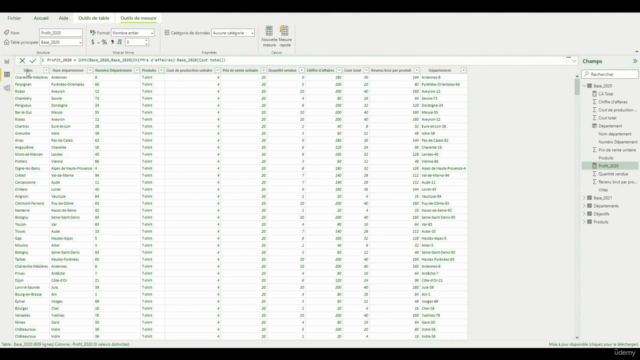
Task: Cancel the formula with the X icon
Action: point(22,60)
